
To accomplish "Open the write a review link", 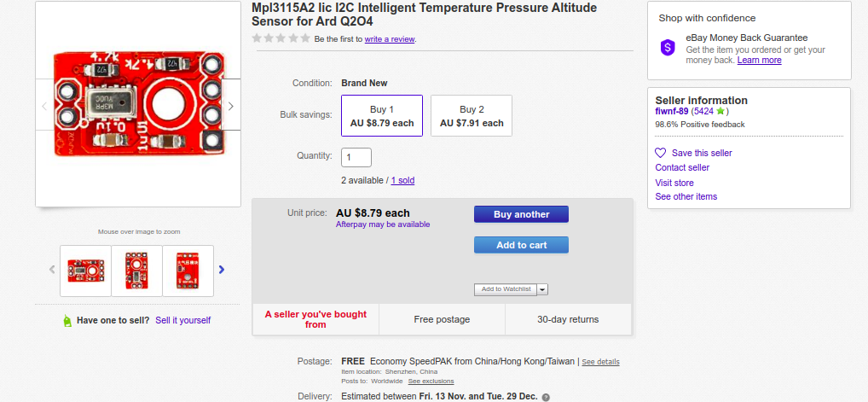I will pyautogui.click(x=390, y=39).
